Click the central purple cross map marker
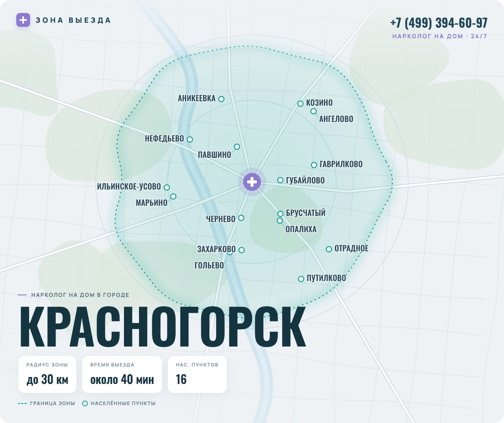The height and width of the screenshot is (423, 504). [252, 181]
